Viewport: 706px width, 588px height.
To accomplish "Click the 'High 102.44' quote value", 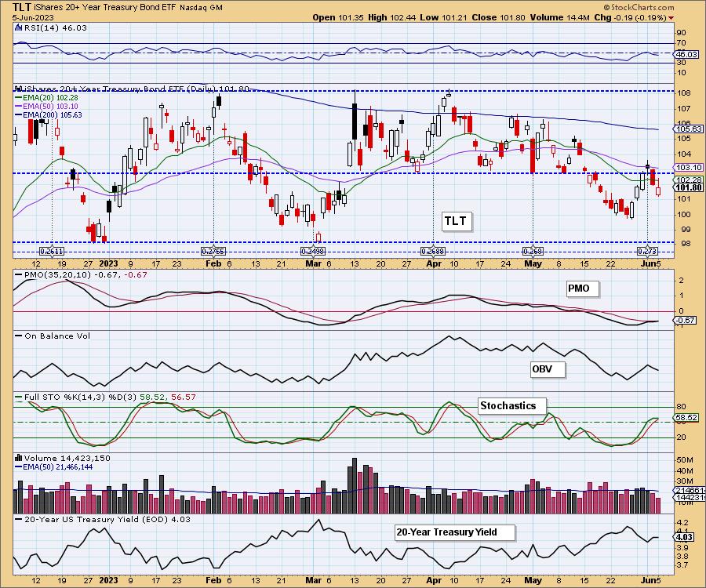I will (x=391, y=17).
